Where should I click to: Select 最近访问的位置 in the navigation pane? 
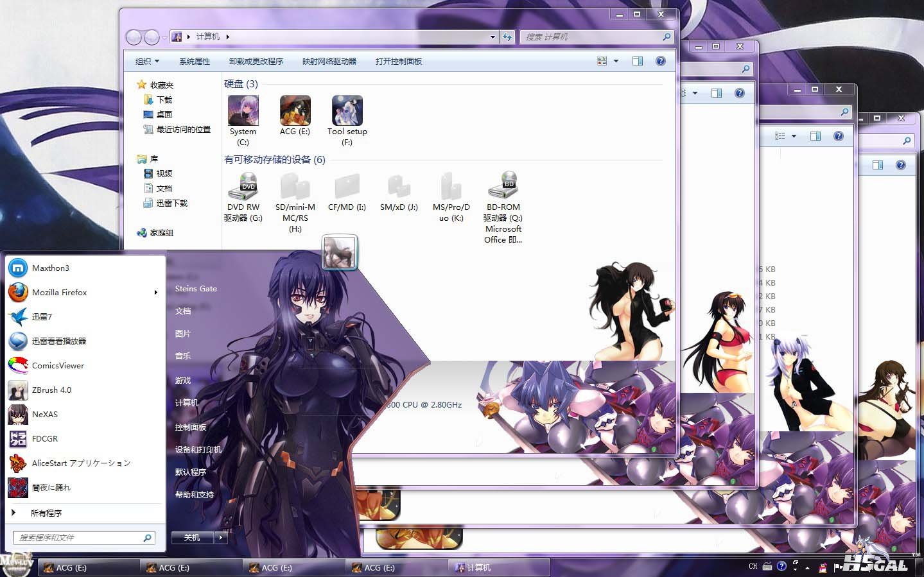pyautogui.click(x=177, y=130)
